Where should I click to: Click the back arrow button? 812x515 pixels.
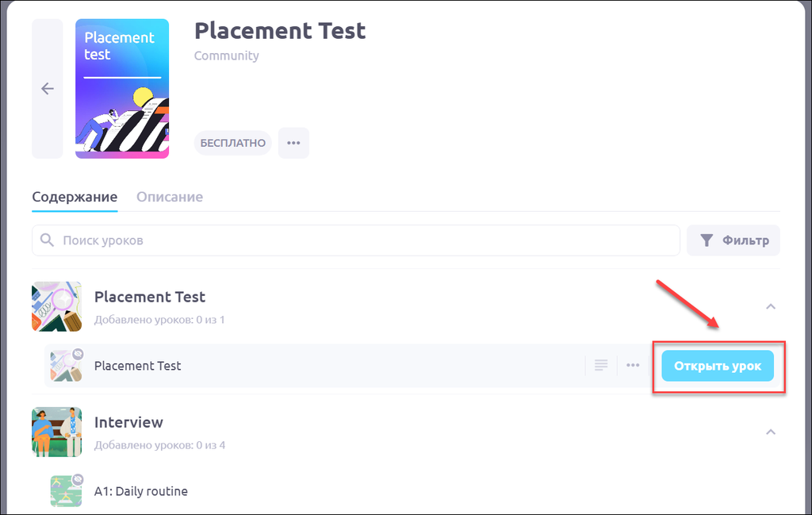48,89
